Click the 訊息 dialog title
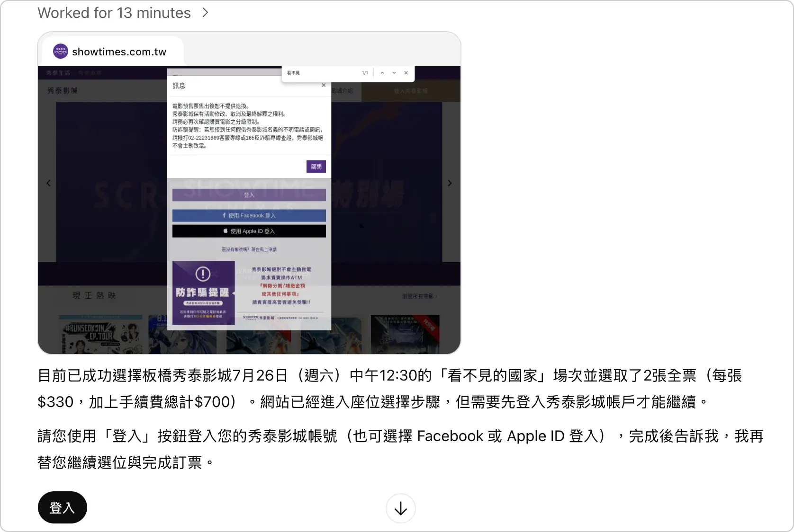The image size is (794, 532). tap(179, 86)
